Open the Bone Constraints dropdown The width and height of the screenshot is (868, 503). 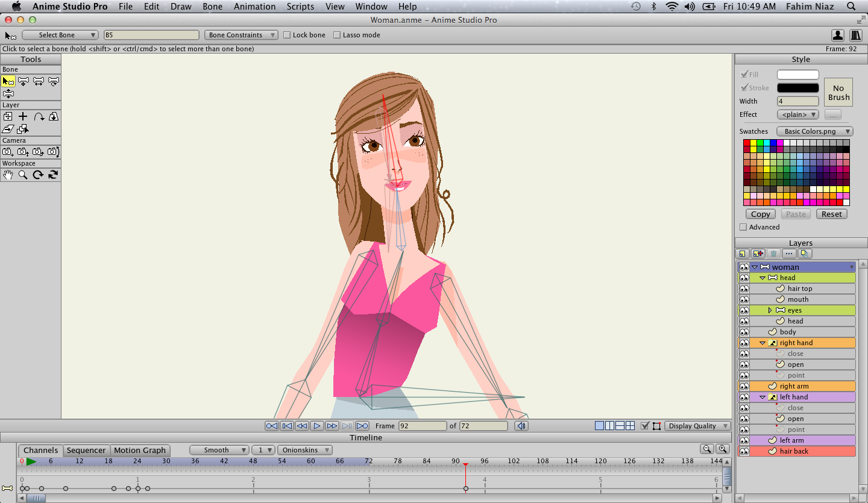241,35
